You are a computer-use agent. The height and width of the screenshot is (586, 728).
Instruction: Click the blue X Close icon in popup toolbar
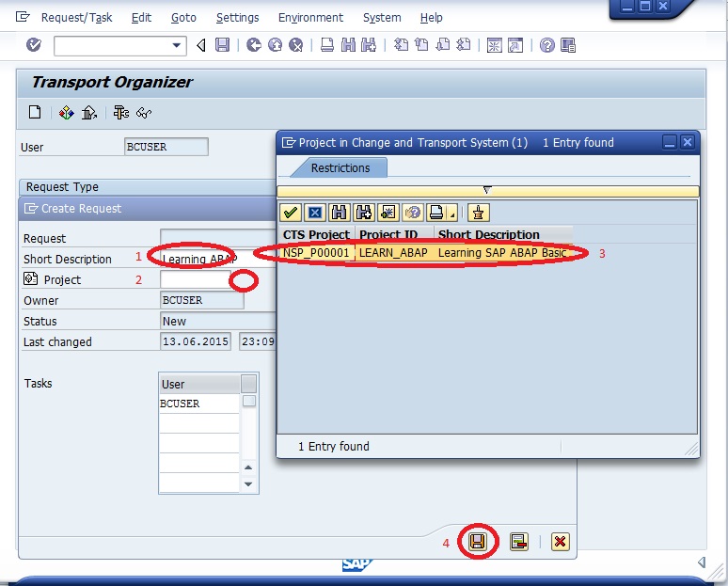(315, 213)
